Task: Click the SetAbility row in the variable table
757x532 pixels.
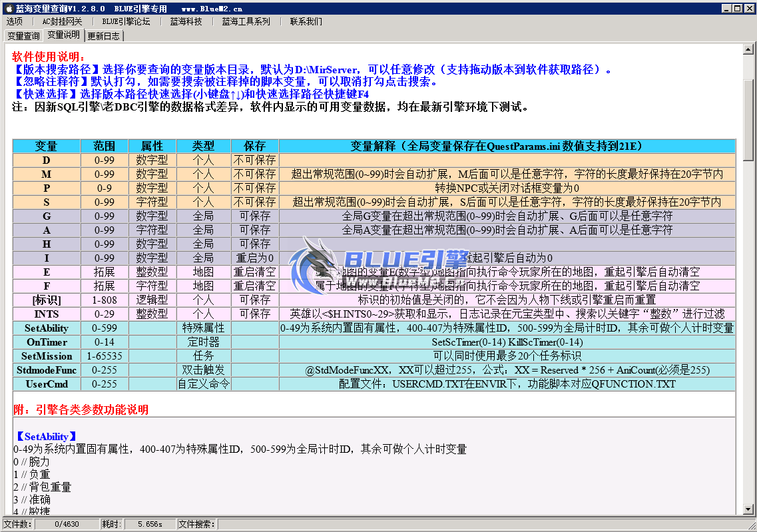Action: coord(46,328)
